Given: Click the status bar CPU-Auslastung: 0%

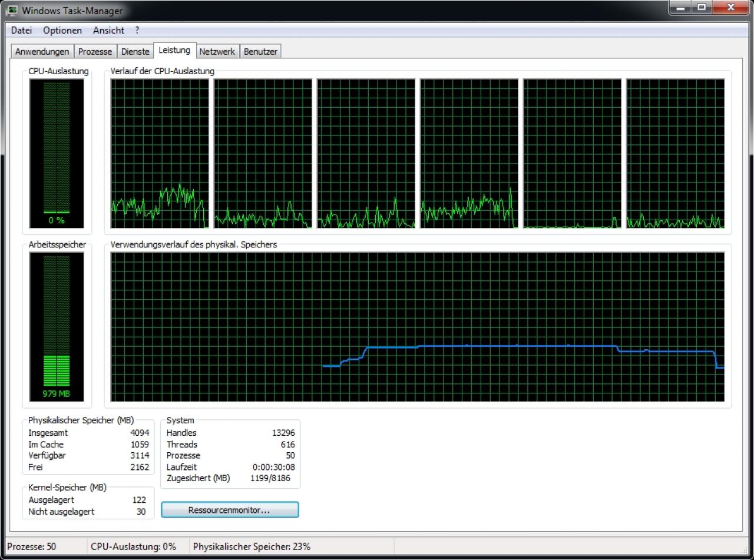Looking at the screenshot, I should [133, 546].
